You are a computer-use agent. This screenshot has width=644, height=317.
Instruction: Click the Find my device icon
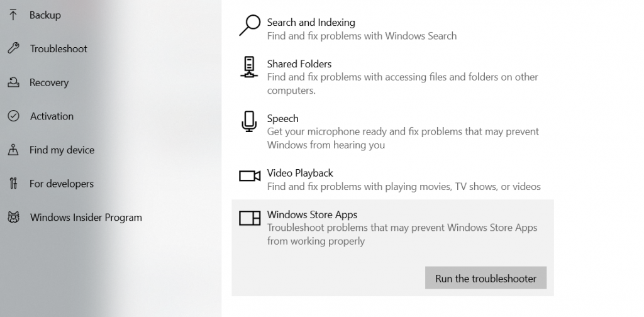tap(13, 150)
